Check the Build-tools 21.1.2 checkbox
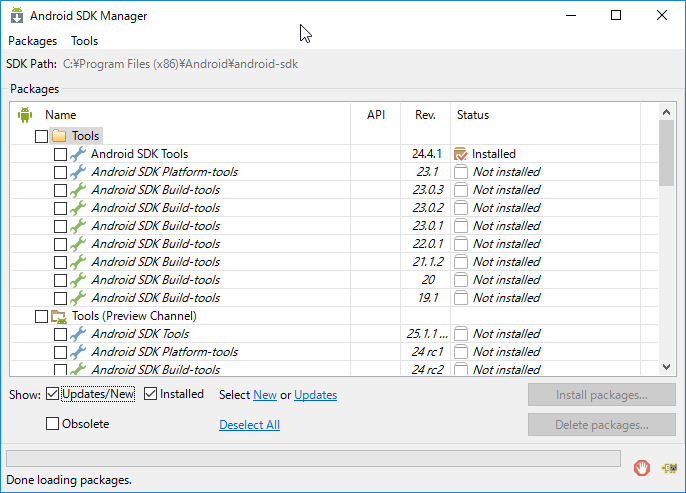 pos(60,262)
